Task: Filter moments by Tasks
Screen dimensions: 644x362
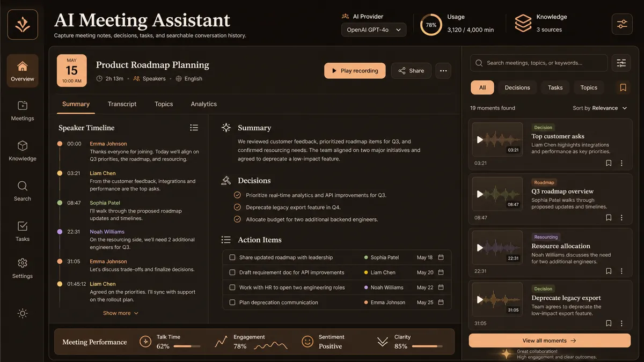Action: pyautogui.click(x=555, y=87)
